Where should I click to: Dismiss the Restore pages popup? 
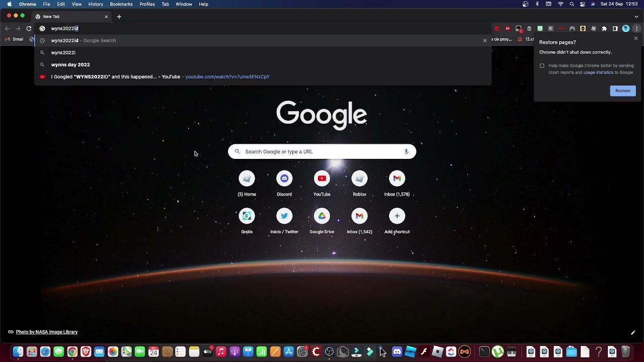[635, 39]
